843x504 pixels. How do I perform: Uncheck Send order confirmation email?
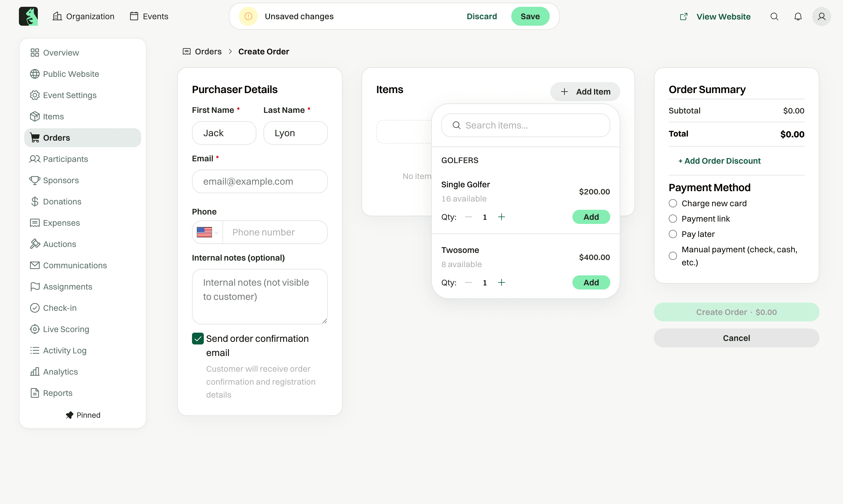(198, 339)
